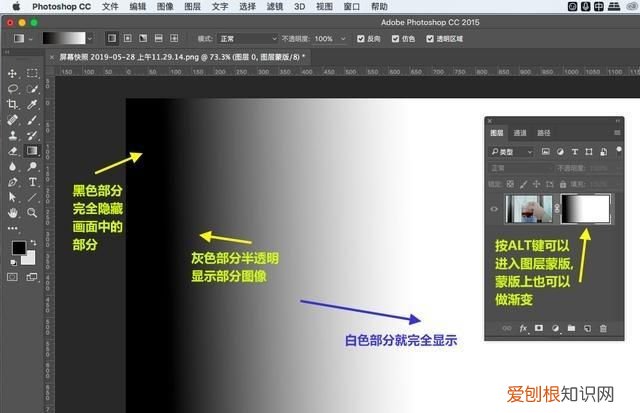Toggle the 透明区域 (Transparency) checkbox
The image size is (640, 413).
click(430, 39)
